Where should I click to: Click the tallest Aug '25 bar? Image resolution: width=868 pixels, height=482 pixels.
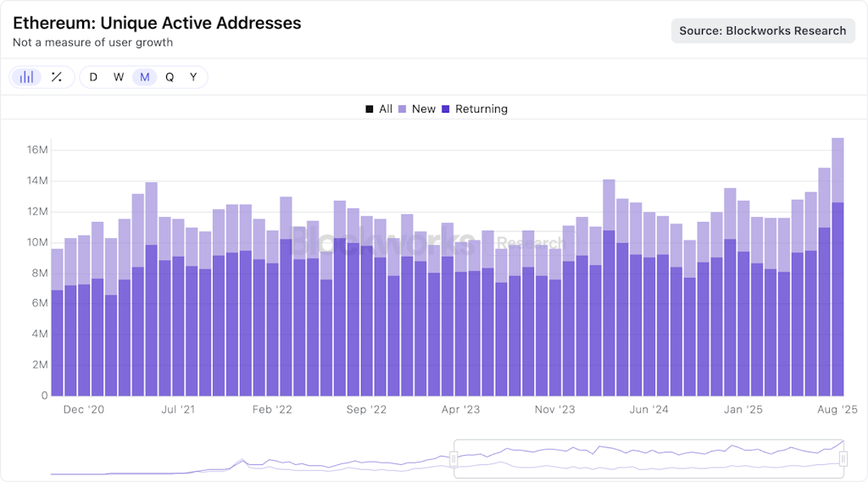point(837,267)
